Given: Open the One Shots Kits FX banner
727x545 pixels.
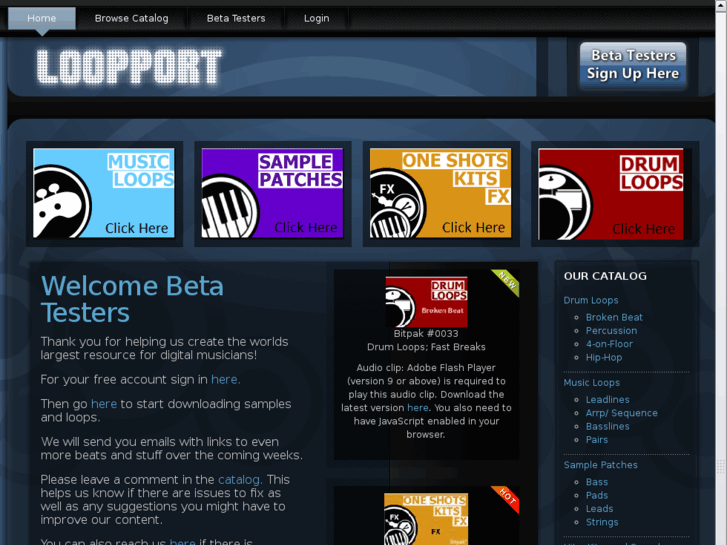Looking at the screenshot, I should click(440, 193).
